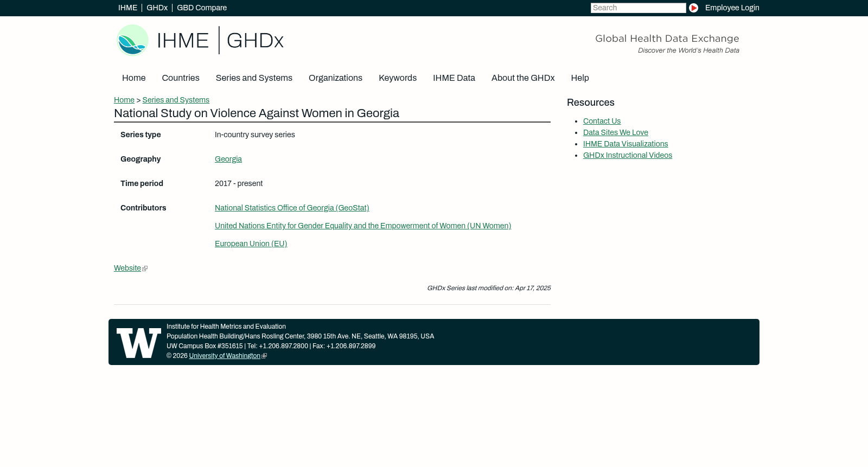Open IHME Data Visualizations link
The width and height of the screenshot is (868, 467).
coord(626,144)
